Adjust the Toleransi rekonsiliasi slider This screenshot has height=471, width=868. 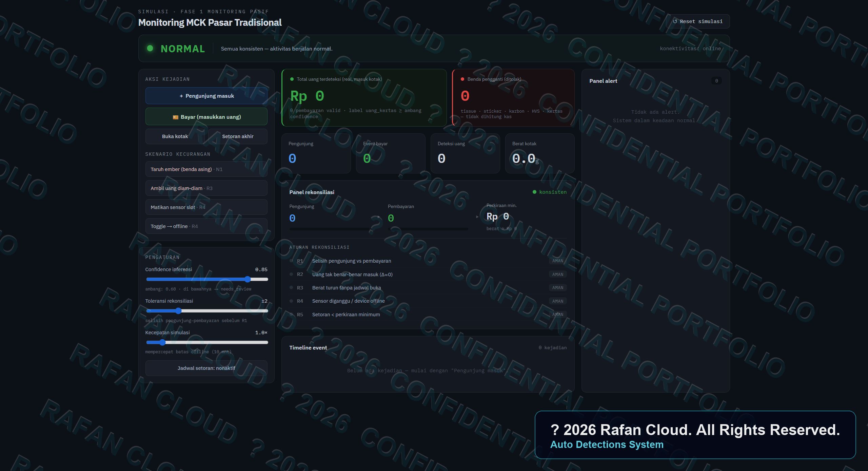point(207,311)
